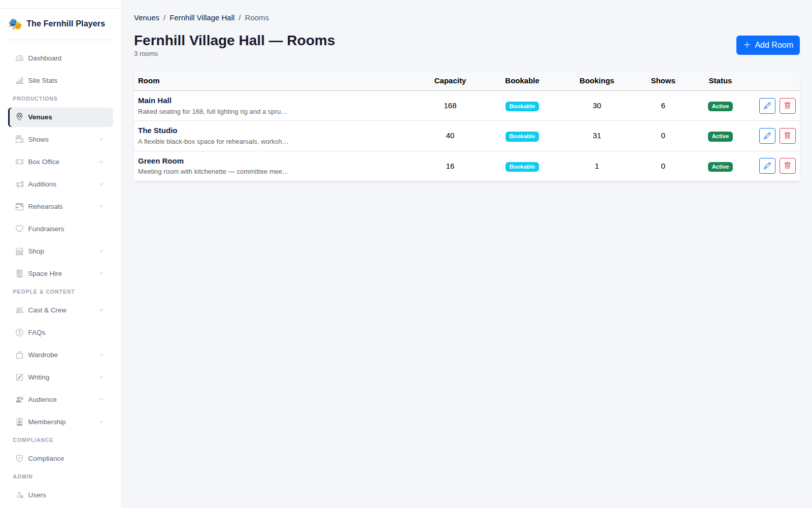Expand the Membership submenu chevron
812x508 pixels.
(101, 422)
